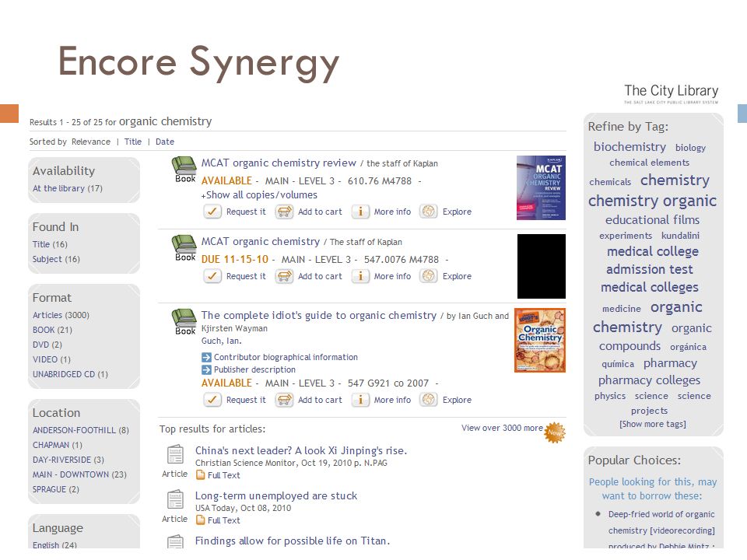Expand Show all copies/volumes

click(x=259, y=194)
